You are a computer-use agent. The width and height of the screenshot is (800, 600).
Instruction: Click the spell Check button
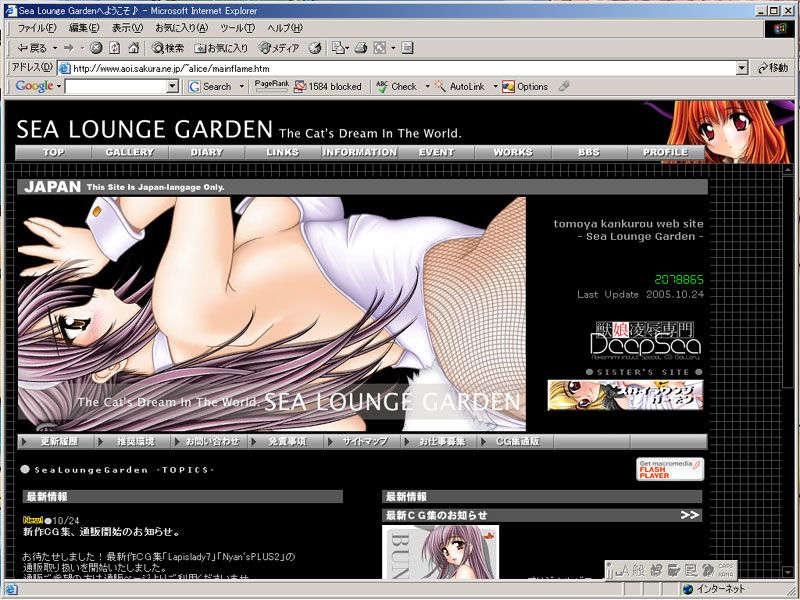click(396, 87)
